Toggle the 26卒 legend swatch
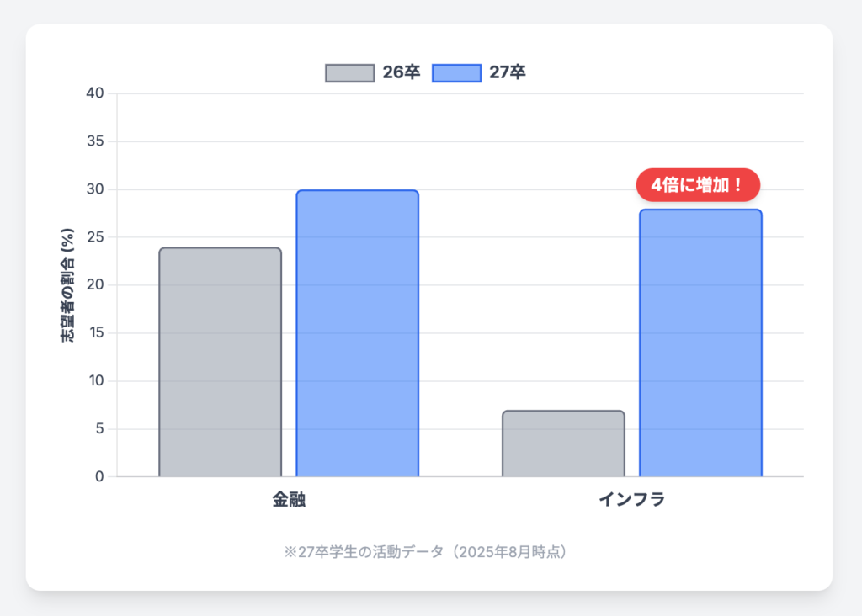Screen dimensions: 862x616 349,73
